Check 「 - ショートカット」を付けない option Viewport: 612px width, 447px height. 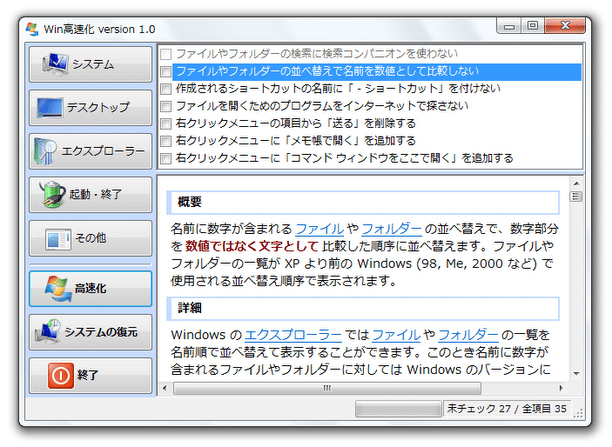[166, 89]
